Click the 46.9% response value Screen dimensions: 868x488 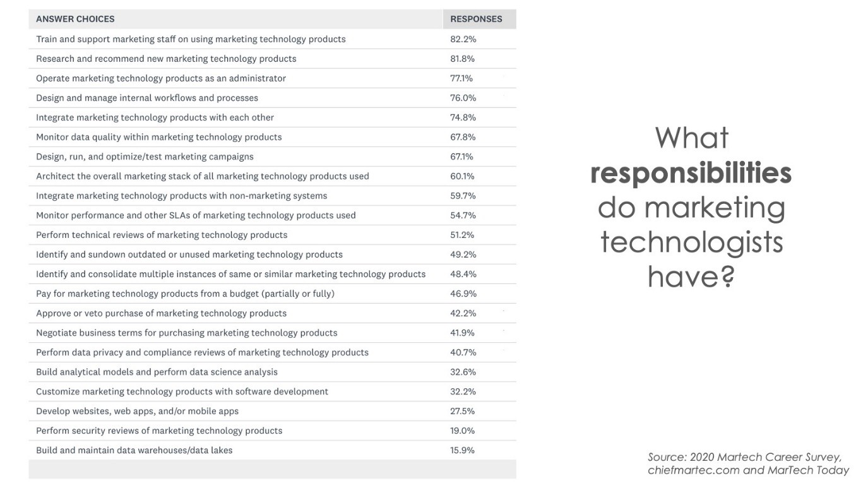click(x=463, y=294)
